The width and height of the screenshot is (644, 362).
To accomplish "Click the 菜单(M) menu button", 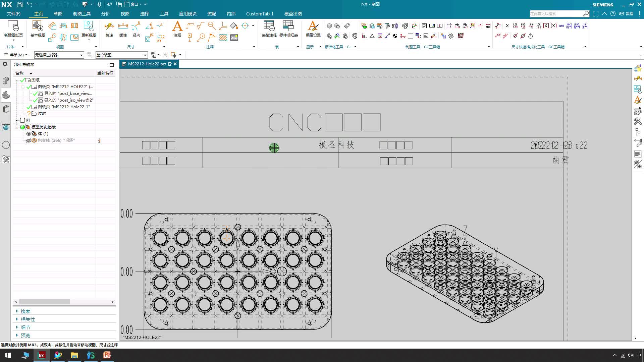I will pyautogui.click(x=15, y=55).
